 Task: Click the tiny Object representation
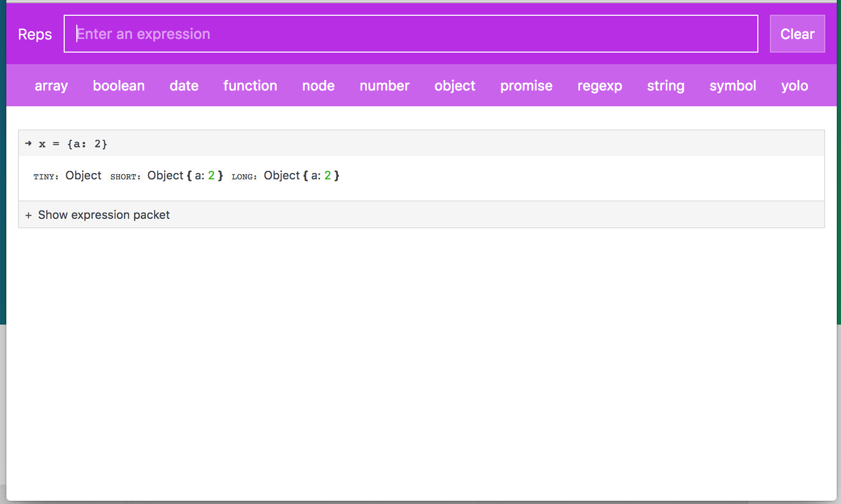pos(83,175)
